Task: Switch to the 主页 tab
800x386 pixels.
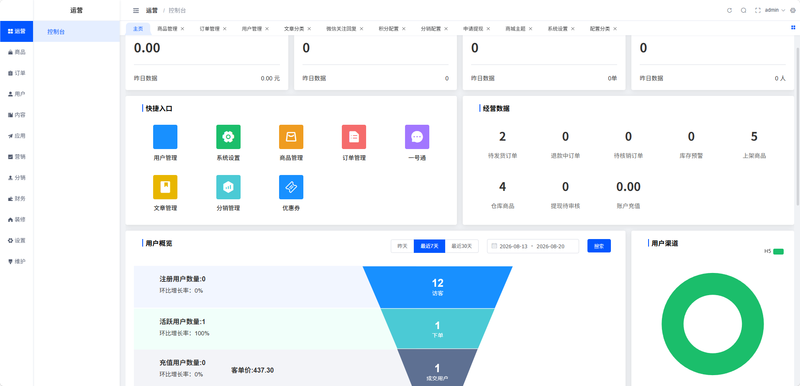Action: (x=138, y=29)
